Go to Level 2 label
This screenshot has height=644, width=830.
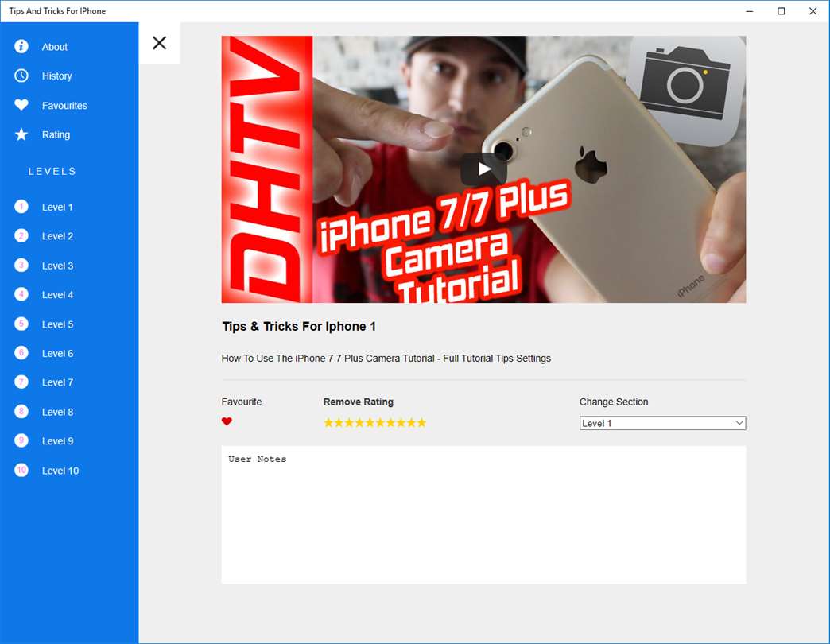pos(58,237)
